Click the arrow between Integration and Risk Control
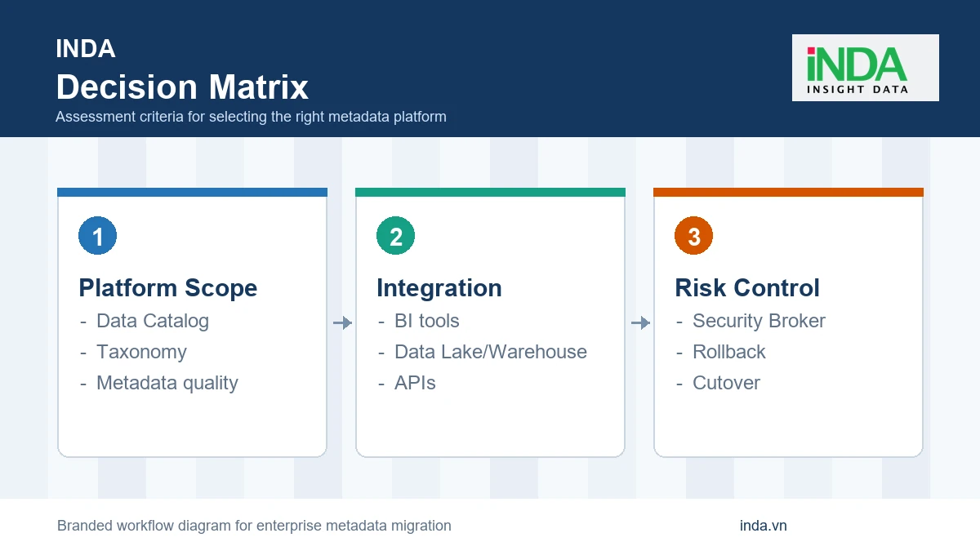Screen dimensions: 980x551 640,323
